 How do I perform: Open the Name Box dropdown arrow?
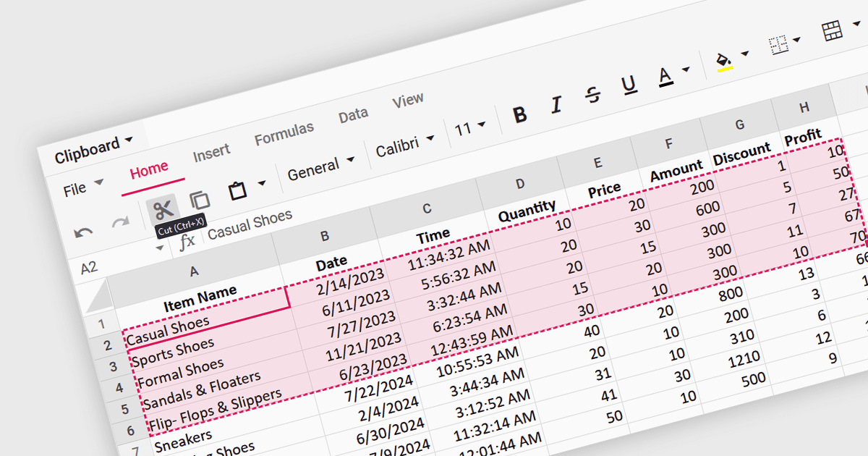160,249
